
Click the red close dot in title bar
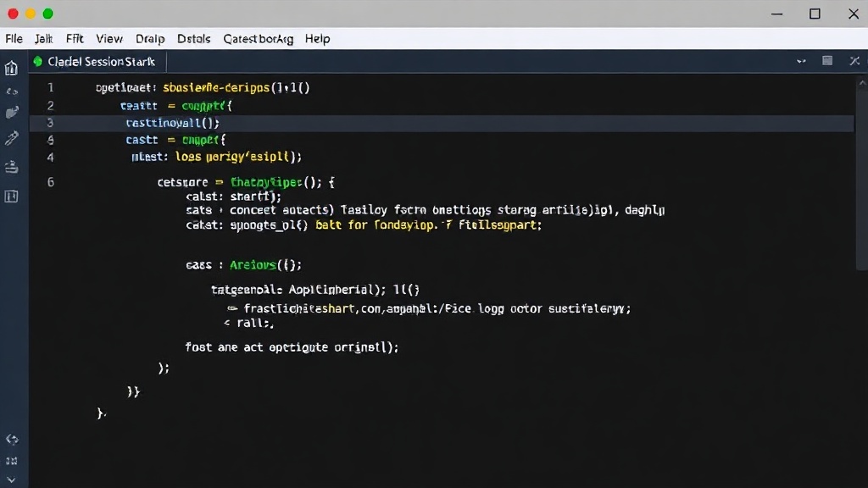[13, 14]
